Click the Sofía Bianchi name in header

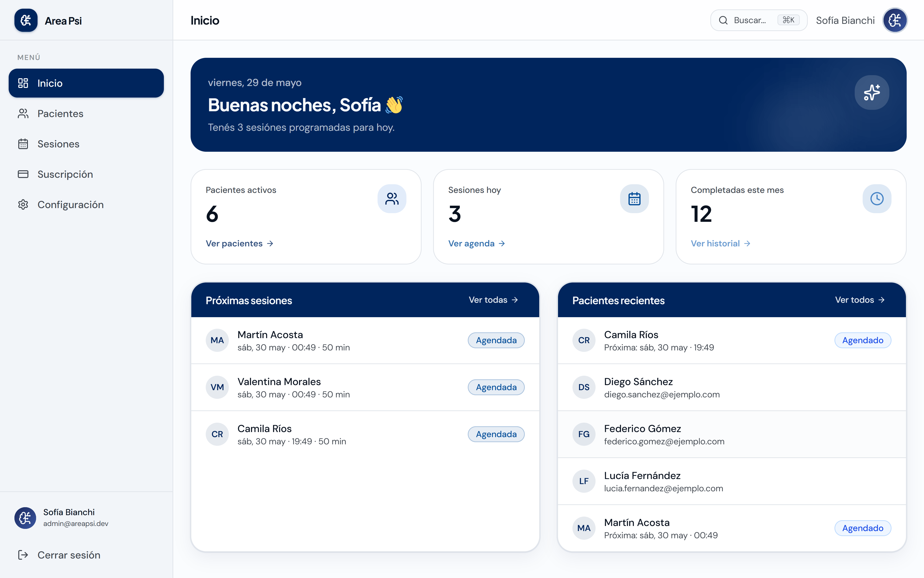coord(845,20)
